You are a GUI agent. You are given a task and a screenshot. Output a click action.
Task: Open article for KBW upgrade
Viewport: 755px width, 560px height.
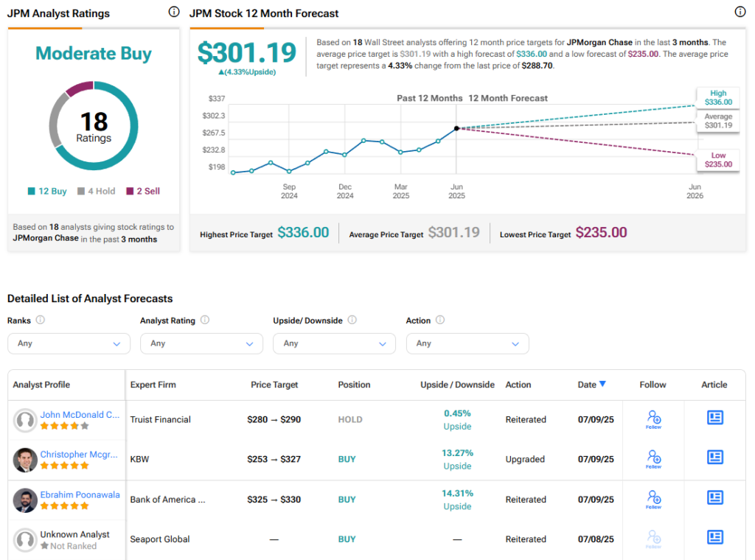tap(714, 458)
